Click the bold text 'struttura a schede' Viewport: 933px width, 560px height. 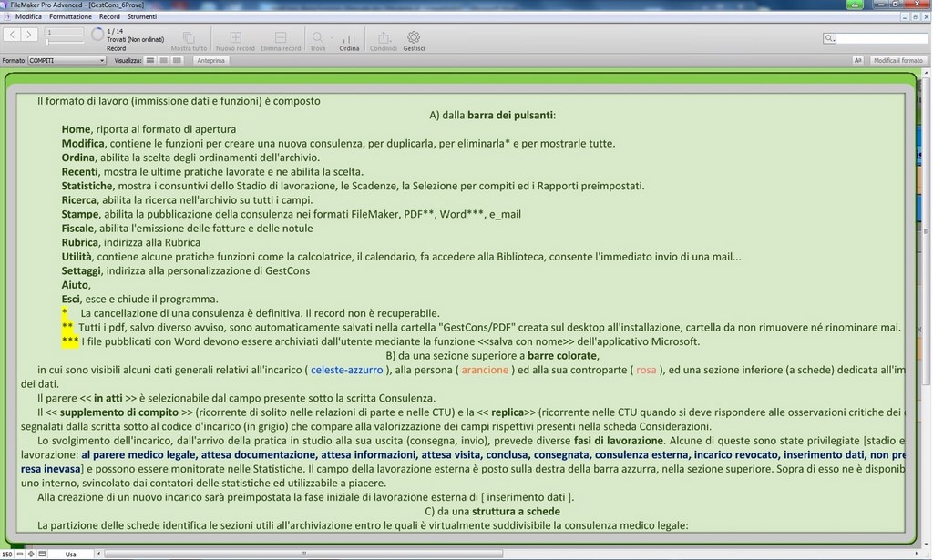point(516,511)
